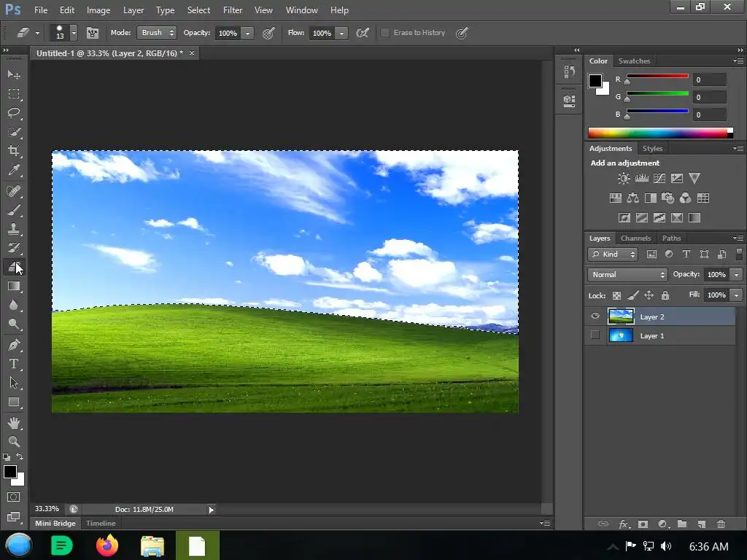This screenshot has width=747, height=560.
Task: Add a Curves adjustment
Action: point(659,179)
